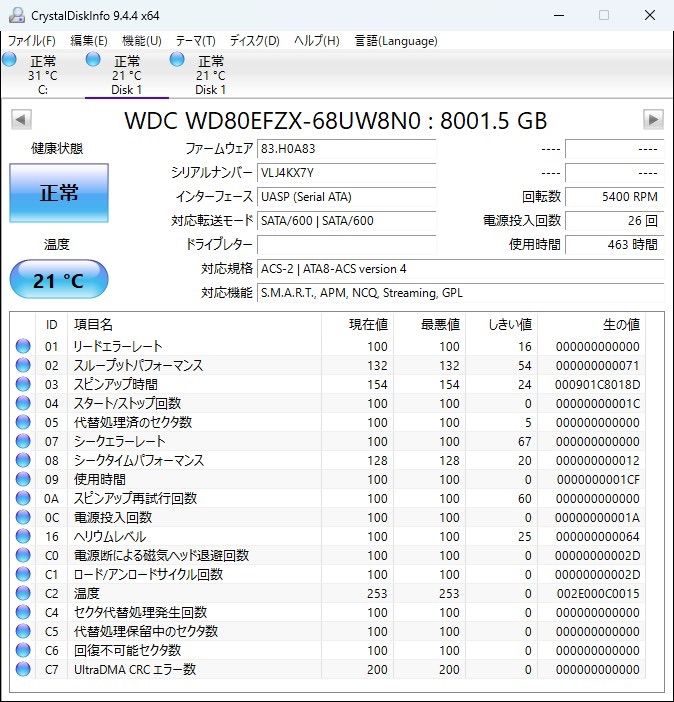The height and width of the screenshot is (702, 674).
Task: Click the status orb for ID C7 UltraDMA CRC
Action: pyautogui.click(x=23, y=669)
